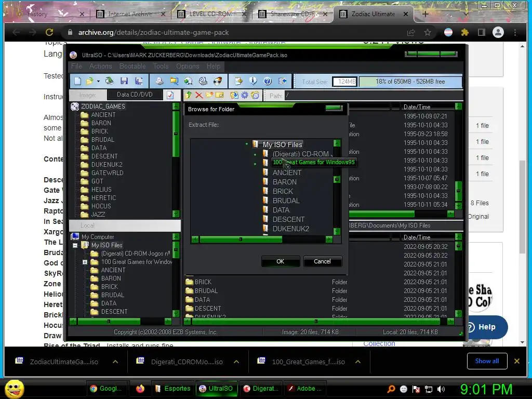This screenshot has height=399, width=532.
Task: Expand the ZodiacUltimateGa...iso download chevron
Action: 115,362
